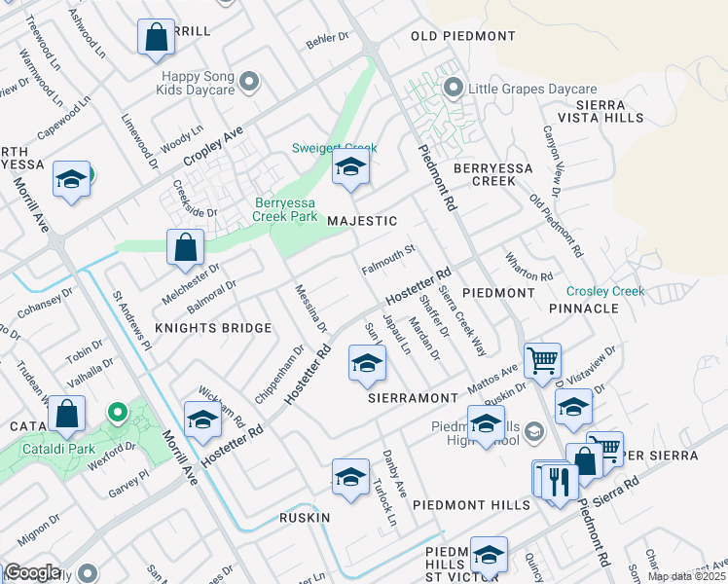Screen dimensions: 728x584
Task: Open the shopping bag marker near Creekside Dr
Action: click(185, 248)
